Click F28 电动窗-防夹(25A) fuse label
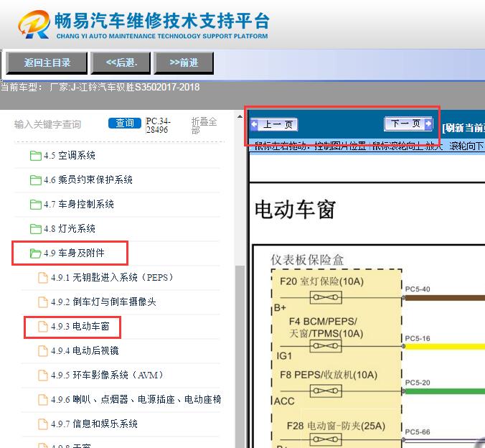The image size is (485, 448). 336,426
